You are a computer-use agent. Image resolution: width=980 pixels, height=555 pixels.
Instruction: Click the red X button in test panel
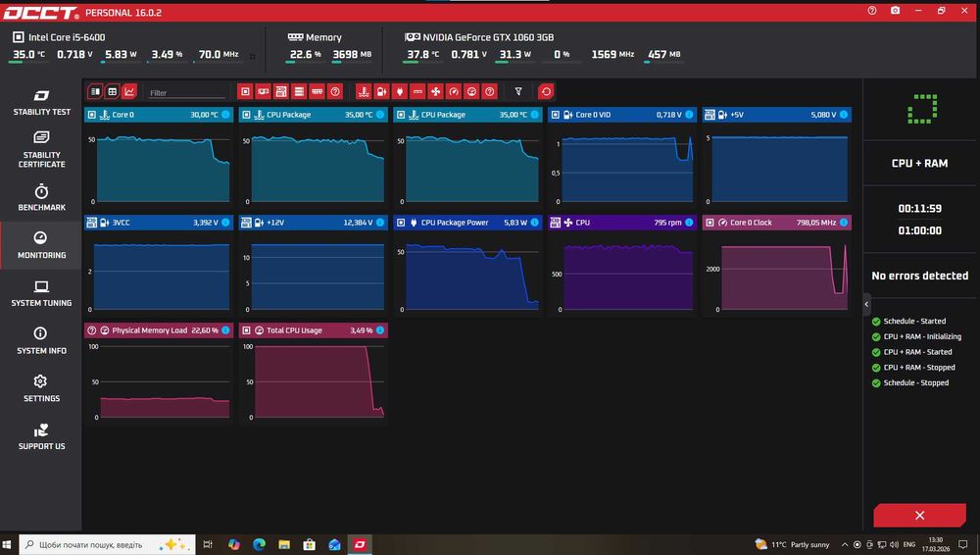tap(919, 515)
